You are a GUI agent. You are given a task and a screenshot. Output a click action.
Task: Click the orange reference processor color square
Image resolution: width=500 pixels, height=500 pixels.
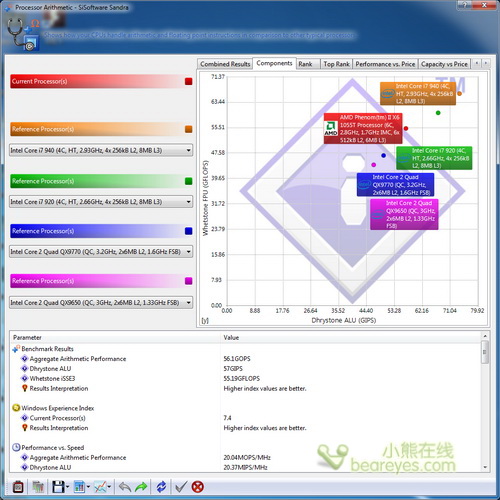tap(189, 129)
